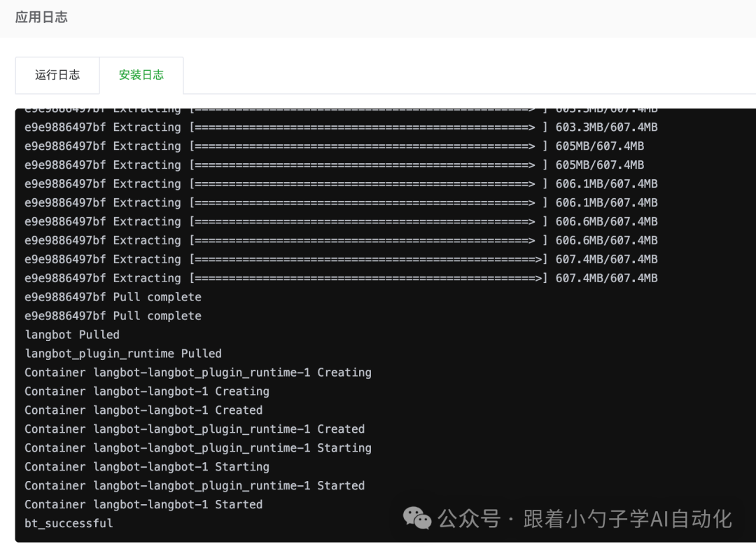Click 'Container langbot-langbot_plugin_runtime-1 Starting' line
The height and width of the screenshot is (549, 756).
pos(197,447)
